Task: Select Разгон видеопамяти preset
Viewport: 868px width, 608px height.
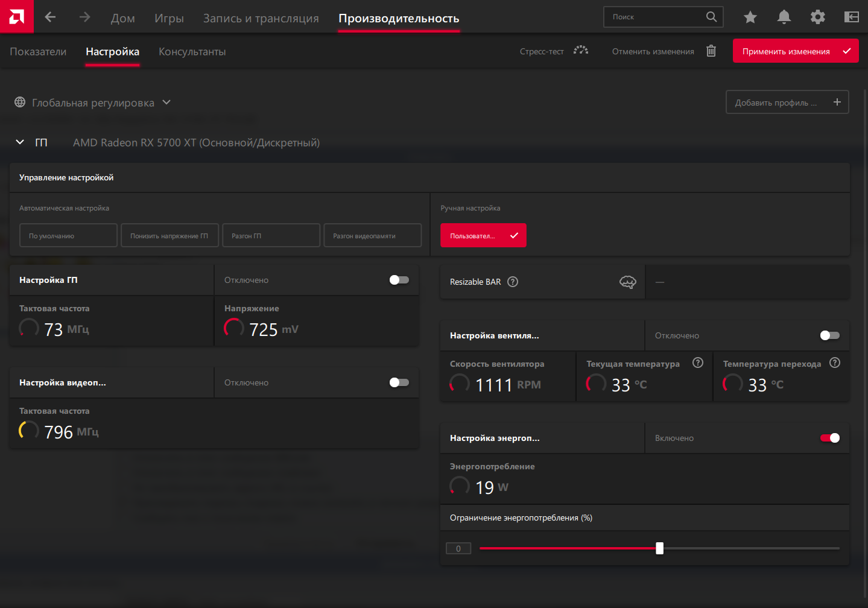Action: [x=372, y=235]
